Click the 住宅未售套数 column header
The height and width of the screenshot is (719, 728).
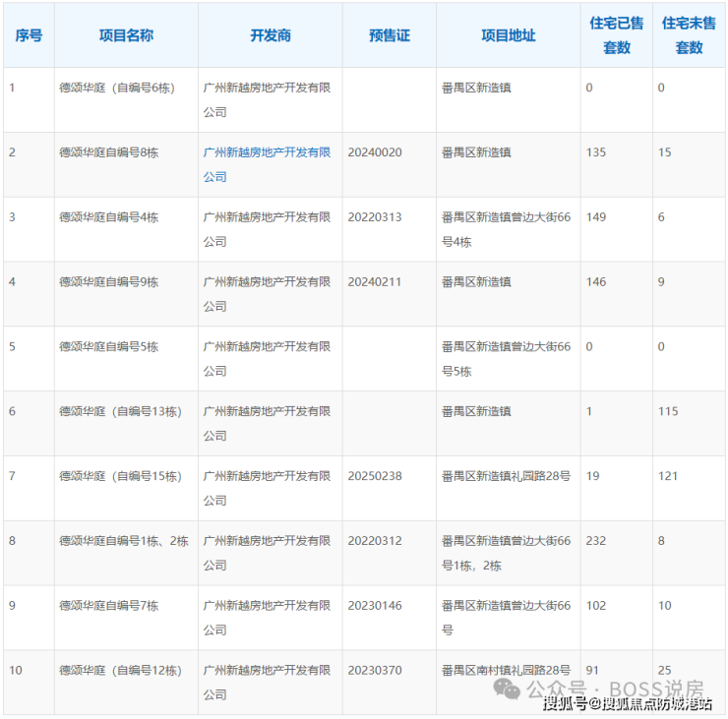coord(689,35)
